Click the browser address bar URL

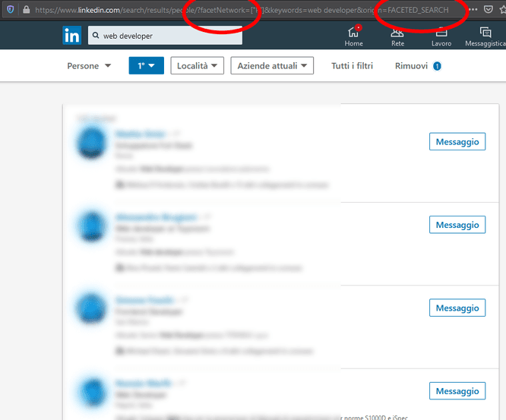click(242, 10)
